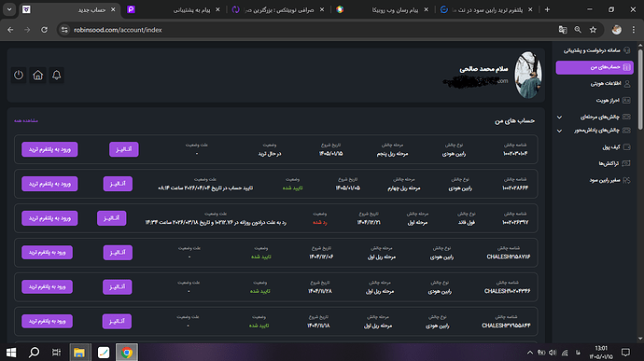
Task: Click آنالیز for row starting 1404/11/18
Action: click(x=117, y=322)
